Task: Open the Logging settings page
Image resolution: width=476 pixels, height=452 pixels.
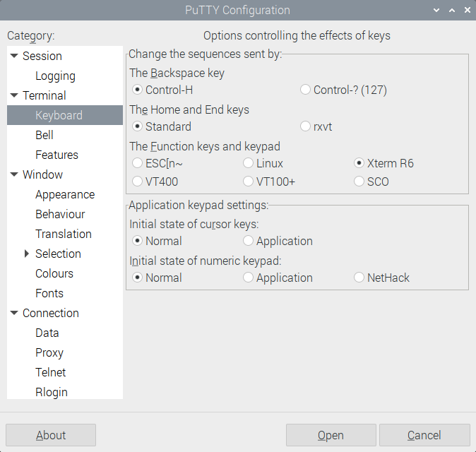Action: point(55,76)
